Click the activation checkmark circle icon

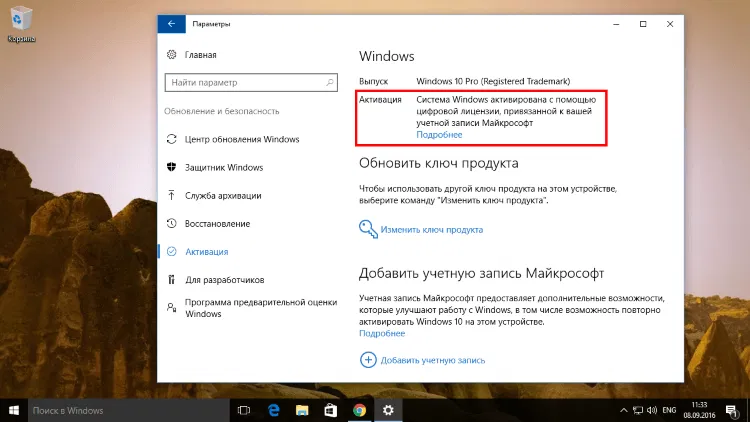pyautogui.click(x=172, y=252)
